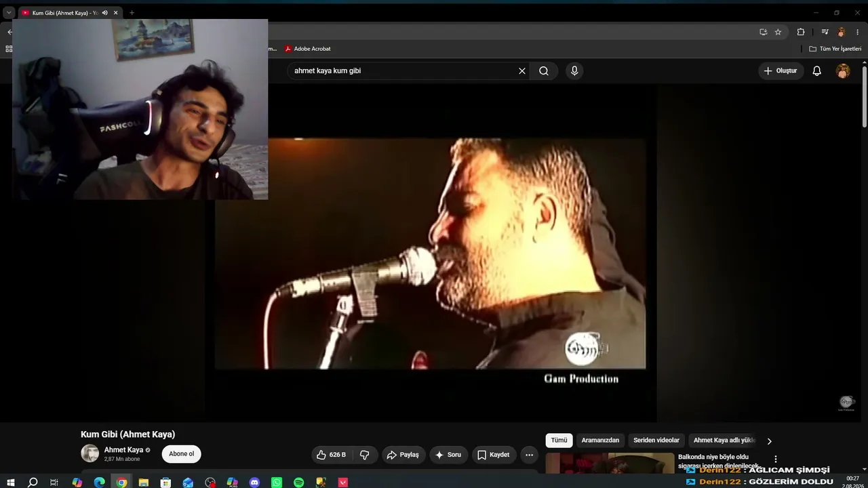Screen dimensions: 868x488
Task: Click the Soru ask button
Action: point(448,455)
